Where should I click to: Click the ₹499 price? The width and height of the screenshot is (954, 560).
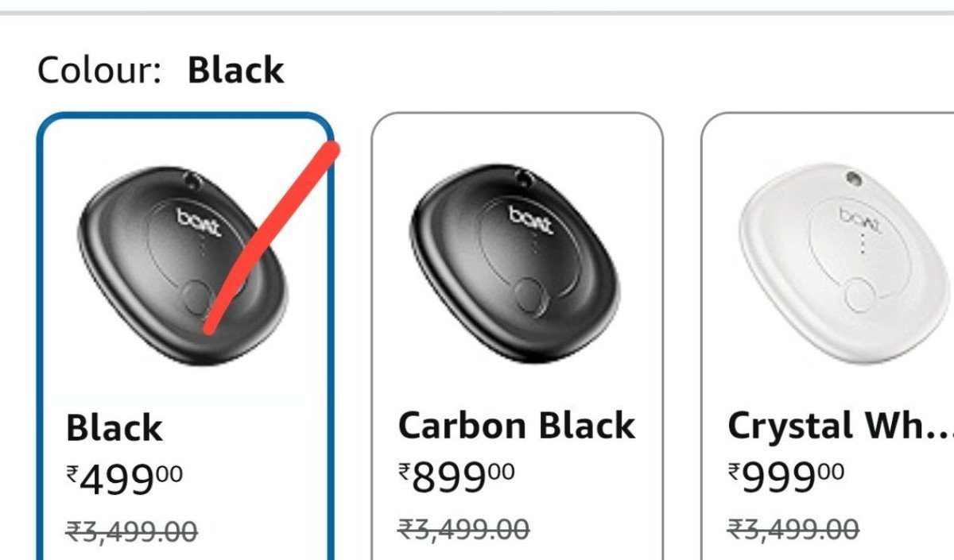click(125, 478)
